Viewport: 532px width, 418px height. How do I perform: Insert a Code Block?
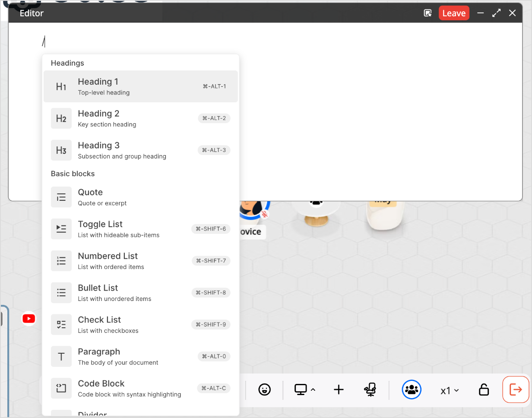(x=140, y=389)
